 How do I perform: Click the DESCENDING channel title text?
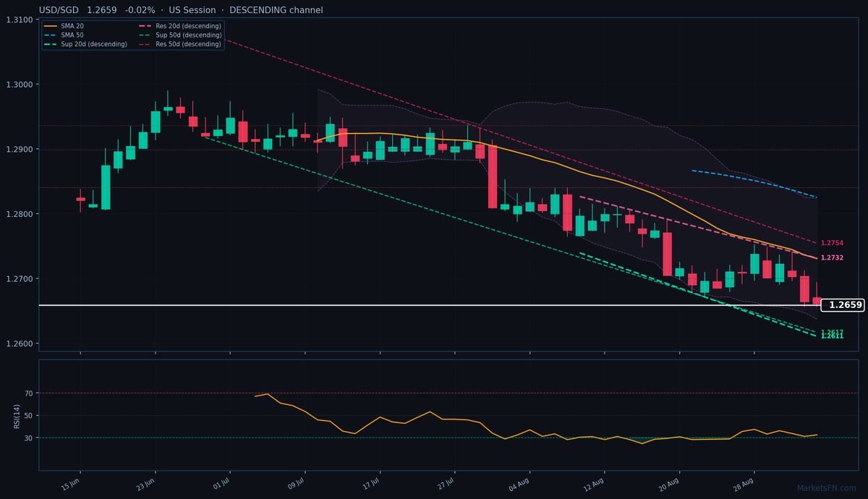point(276,10)
